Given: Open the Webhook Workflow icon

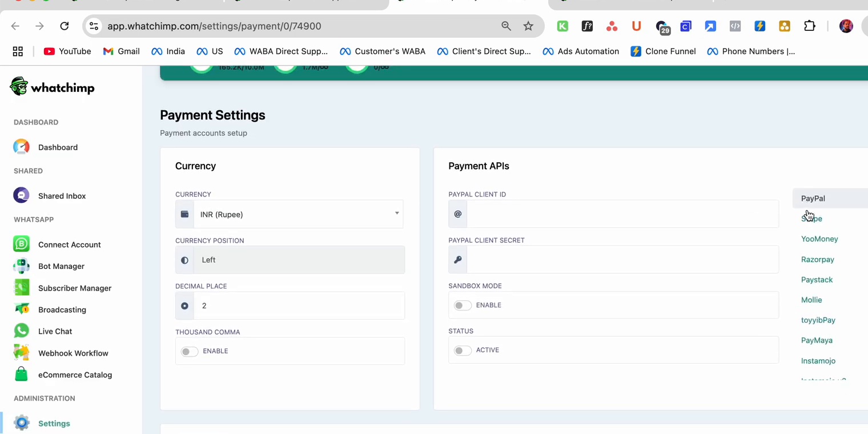Looking at the screenshot, I should tap(21, 353).
